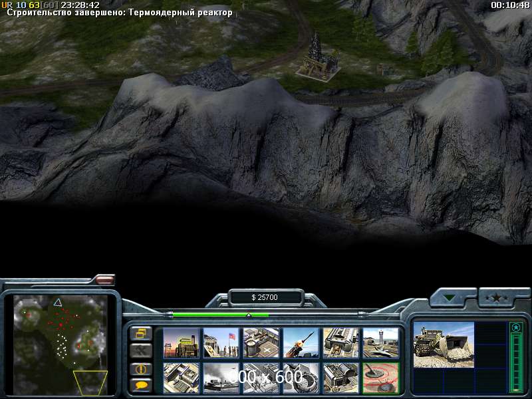Click the 23:28:42 clock readout
This screenshot has height=399, width=532.
80,5
